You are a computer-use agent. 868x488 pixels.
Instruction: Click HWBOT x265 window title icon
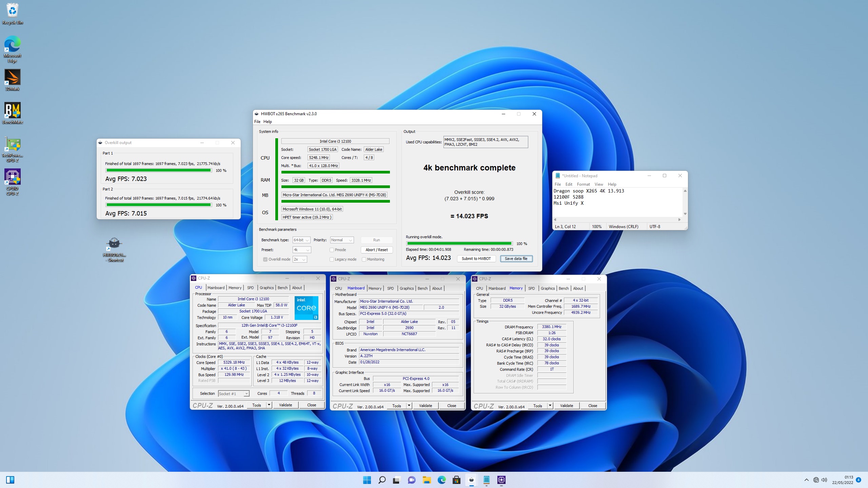(x=257, y=114)
